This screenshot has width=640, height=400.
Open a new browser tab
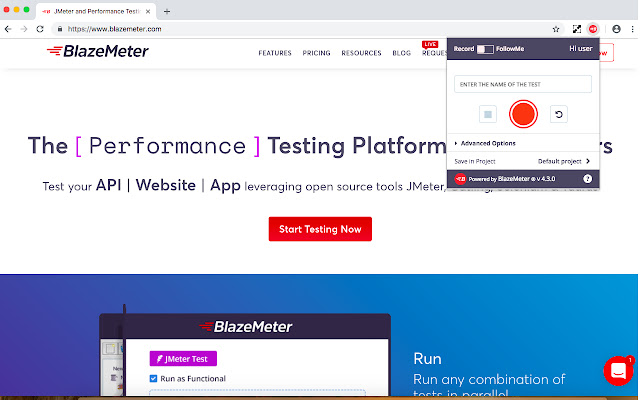click(167, 11)
